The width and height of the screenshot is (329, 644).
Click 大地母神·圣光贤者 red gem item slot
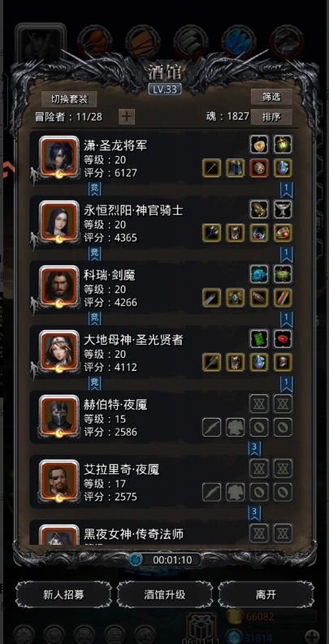coord(283,338)
